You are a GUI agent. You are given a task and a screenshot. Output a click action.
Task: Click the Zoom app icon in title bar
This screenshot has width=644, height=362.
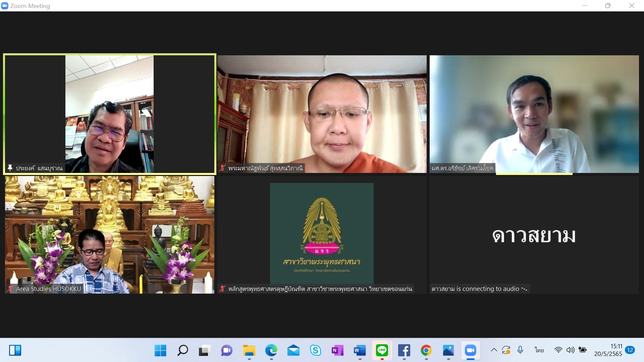coord(5,6)
